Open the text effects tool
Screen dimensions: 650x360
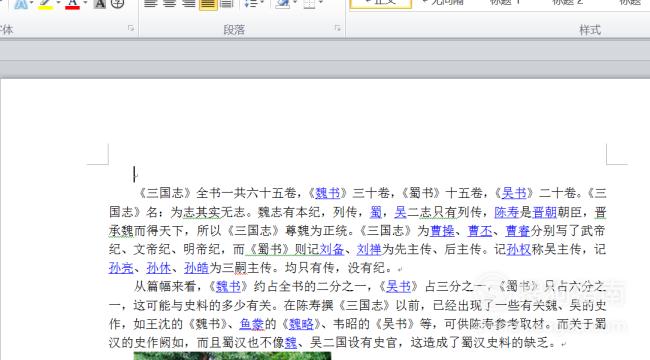click(x=21, y=4)
